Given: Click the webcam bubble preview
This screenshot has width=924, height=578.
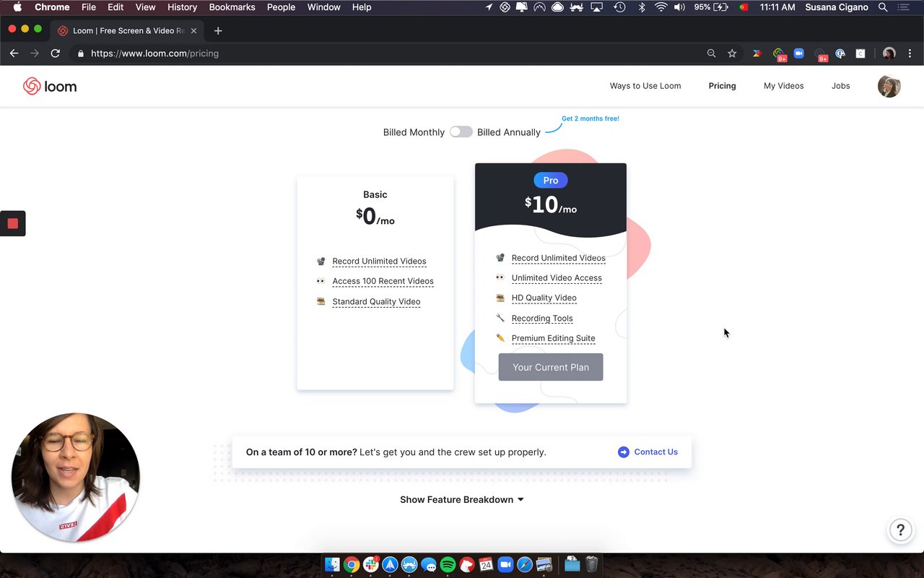Looking at the screenshot, I should [76, 478].
